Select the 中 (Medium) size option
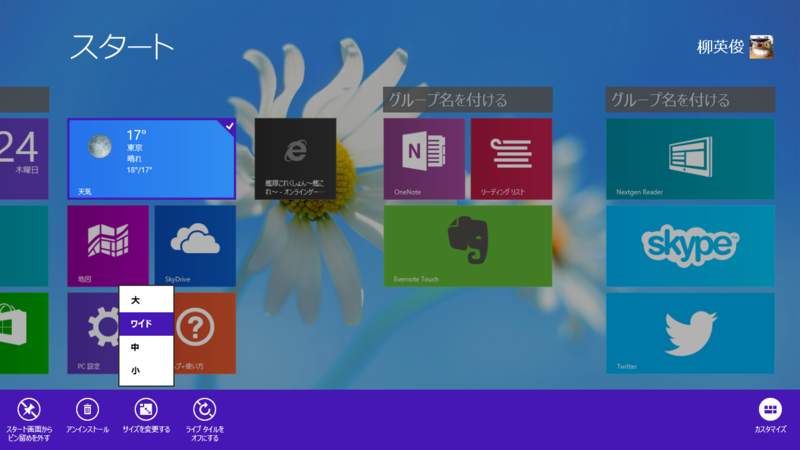800x450 pixels. [146, 347]
